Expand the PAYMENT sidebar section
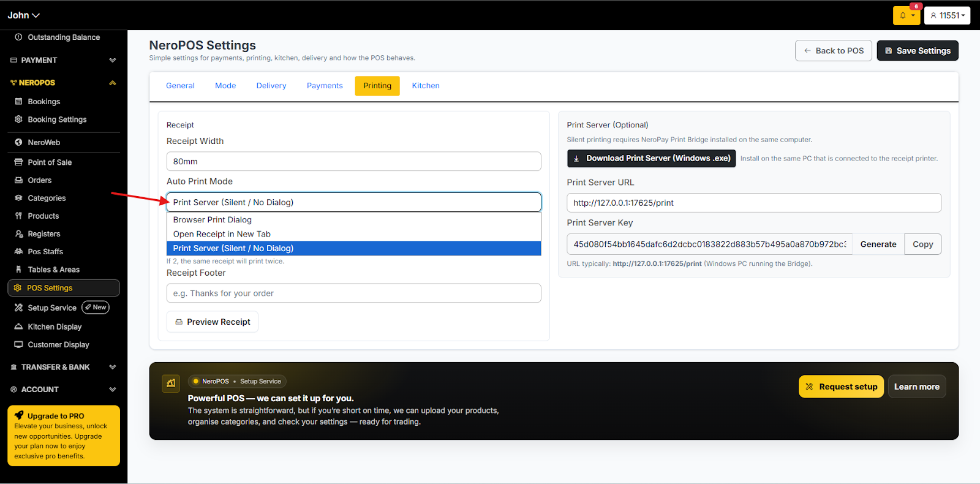Screen dimensions: 980x484 pos(112,60)
